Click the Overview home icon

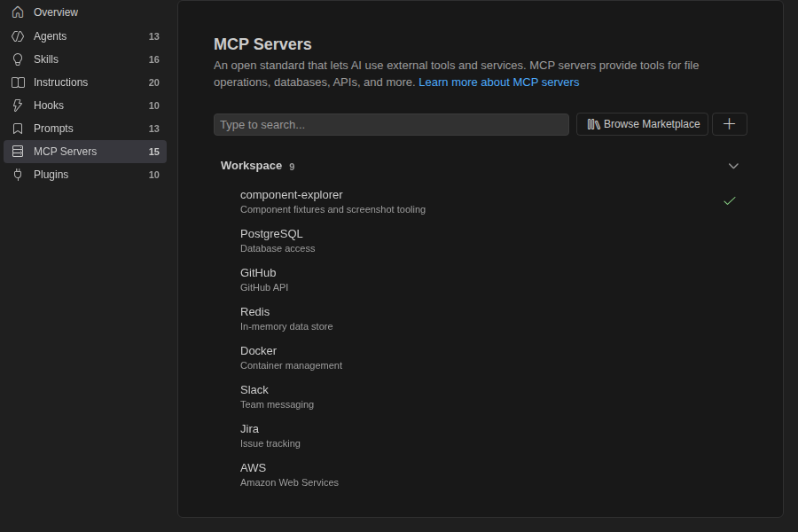18,12
